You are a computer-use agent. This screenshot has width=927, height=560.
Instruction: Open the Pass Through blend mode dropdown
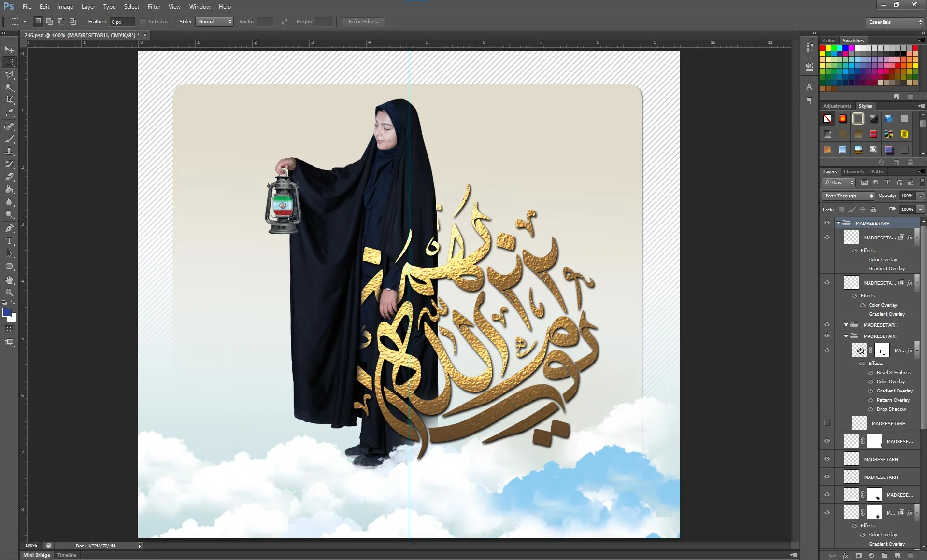(848, 196)
